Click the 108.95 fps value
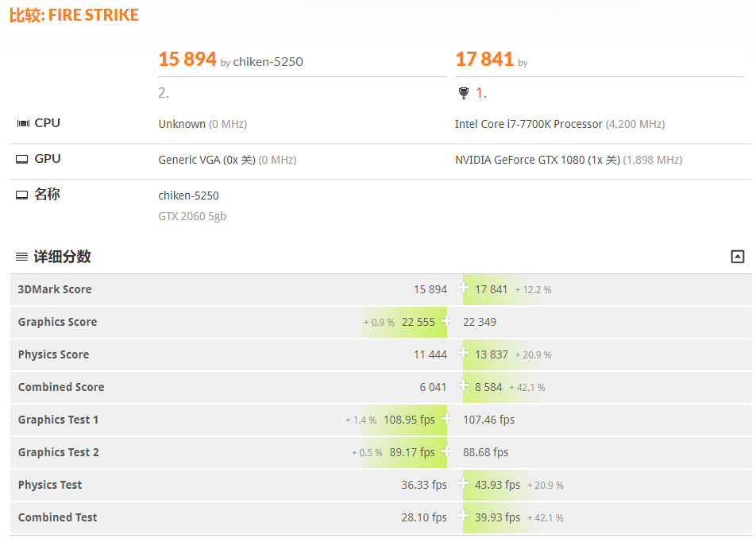Viewport: 756px width, 546px height. tap(409, 420)
